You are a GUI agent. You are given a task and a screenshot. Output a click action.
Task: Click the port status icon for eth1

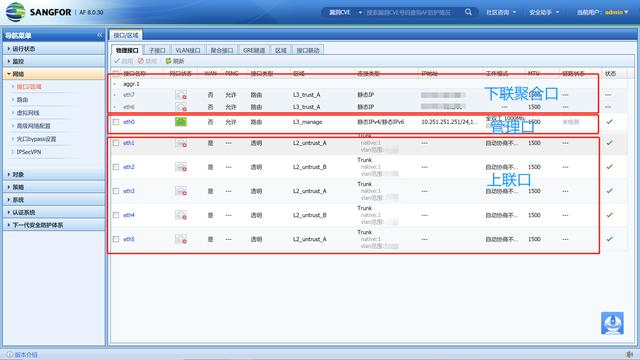(x=181, y=143)
